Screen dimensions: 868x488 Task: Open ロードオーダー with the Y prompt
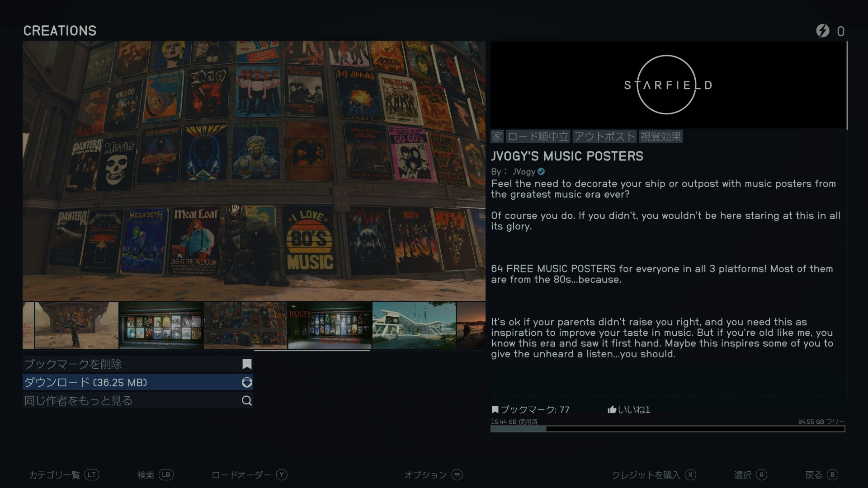pos(282,475)
